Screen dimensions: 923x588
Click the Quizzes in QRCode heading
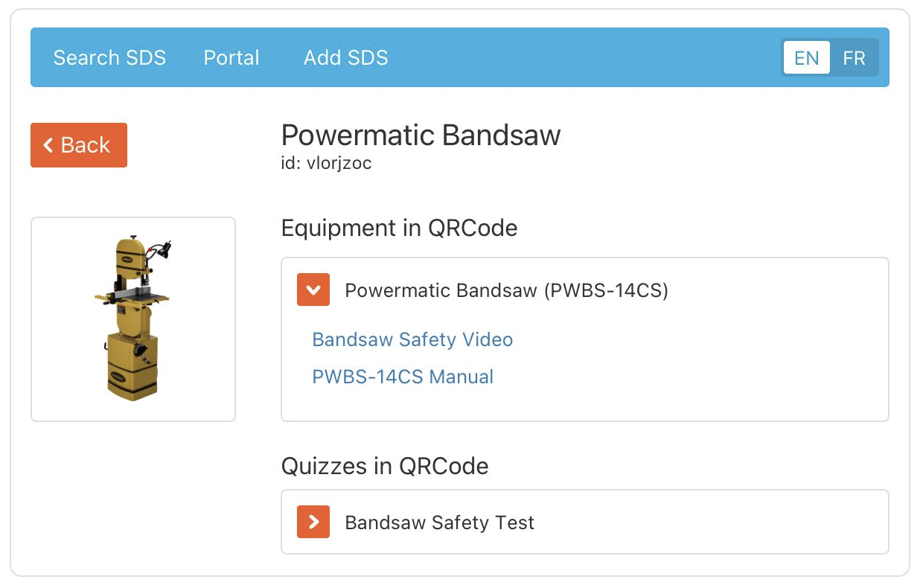(x=384, y=466)
